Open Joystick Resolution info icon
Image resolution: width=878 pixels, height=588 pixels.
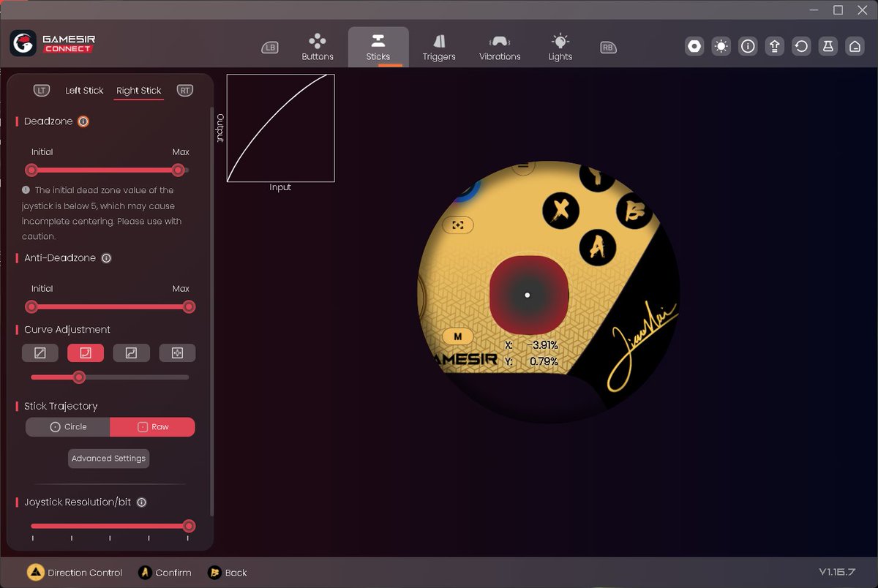pyautogui.click(x=142, y=502)
